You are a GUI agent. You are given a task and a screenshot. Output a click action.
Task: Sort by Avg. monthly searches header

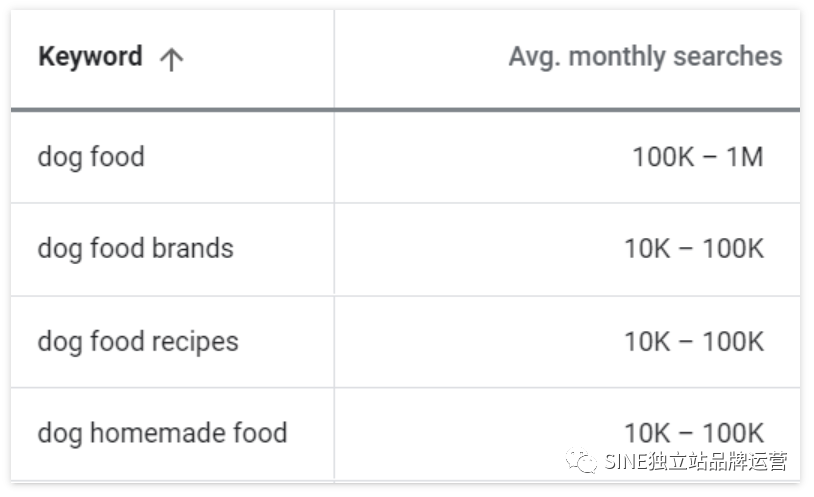point(645,57)
